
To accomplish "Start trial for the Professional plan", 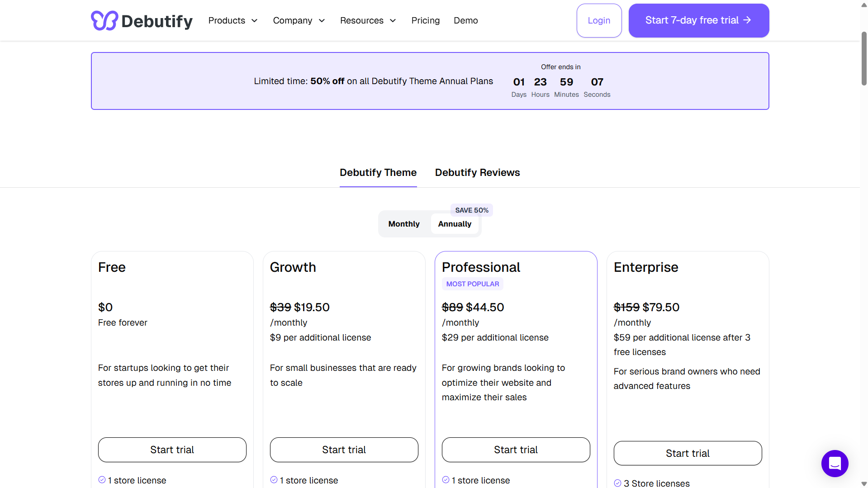I will pos(516,450).
